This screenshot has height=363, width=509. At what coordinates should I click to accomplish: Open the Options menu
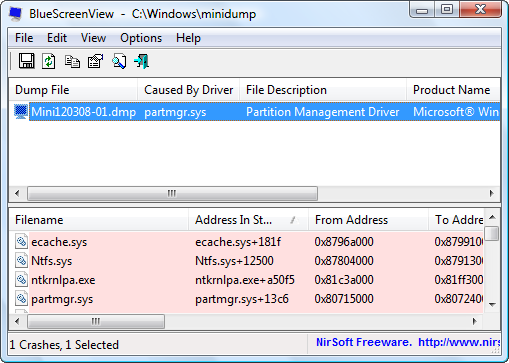141,38
